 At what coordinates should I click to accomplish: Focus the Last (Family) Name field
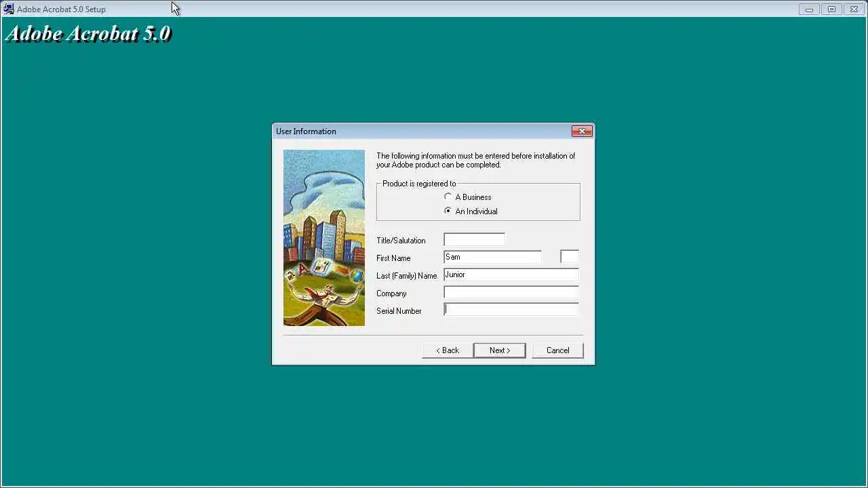point(511,274)
